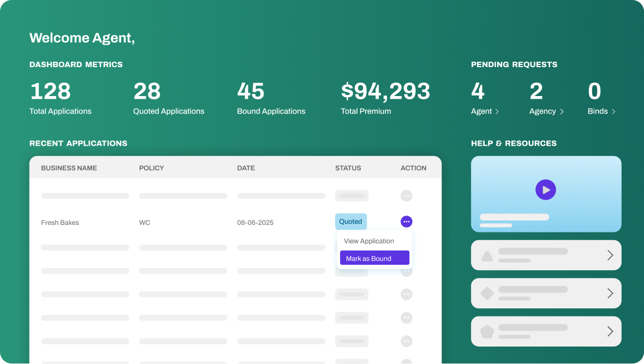Click the $94,293 Total Premium metric

[x=385, y=98]
